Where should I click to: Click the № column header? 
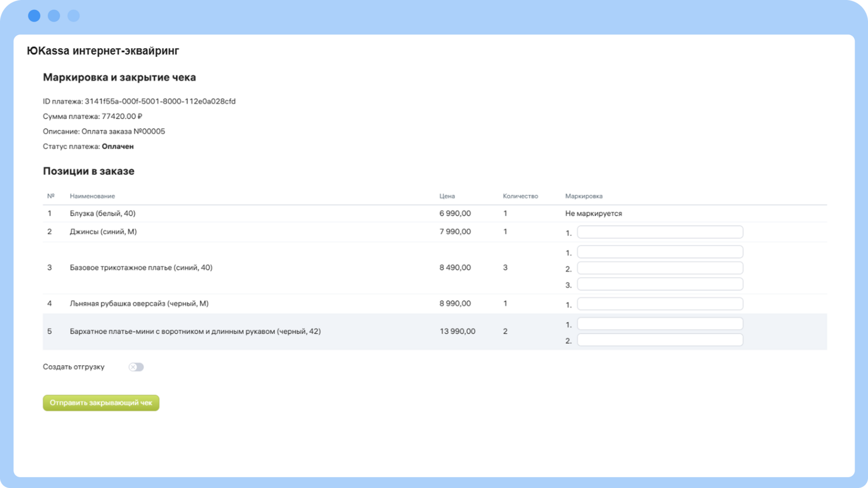51,196
